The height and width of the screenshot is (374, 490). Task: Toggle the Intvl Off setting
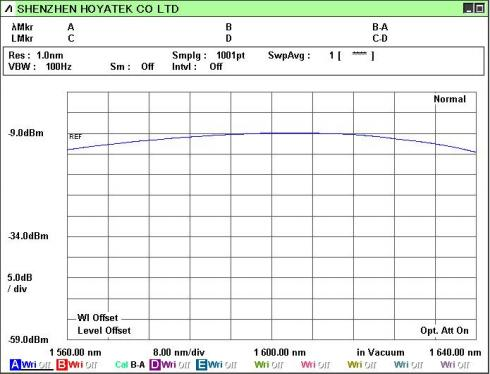pyautogui.click(x=197, y=67)
